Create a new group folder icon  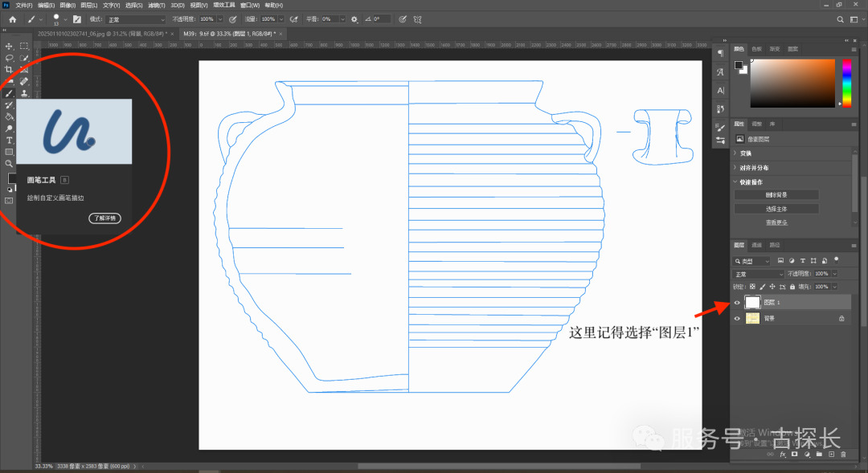pos(819,455)
